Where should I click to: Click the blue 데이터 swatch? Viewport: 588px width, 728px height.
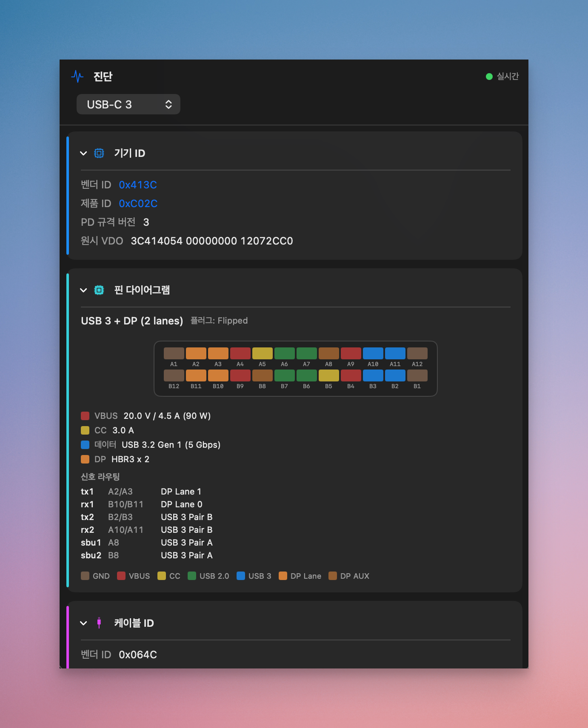(85, 445)
